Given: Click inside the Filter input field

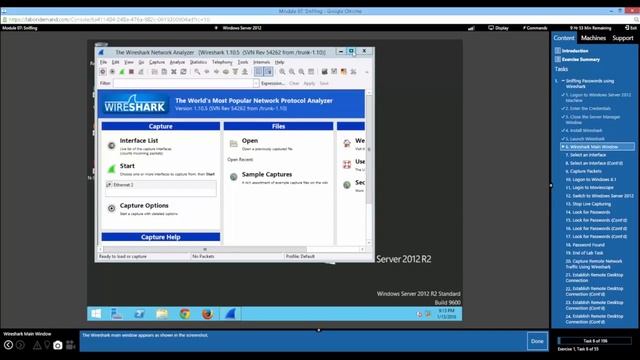Looking at the screenshot, I should point(183,83).
